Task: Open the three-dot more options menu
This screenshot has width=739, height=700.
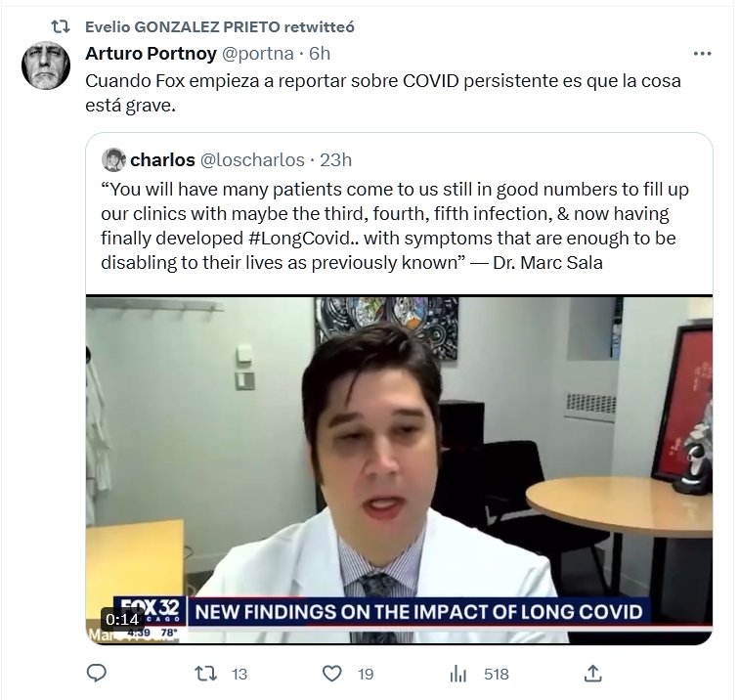Action: coord(702,54)
